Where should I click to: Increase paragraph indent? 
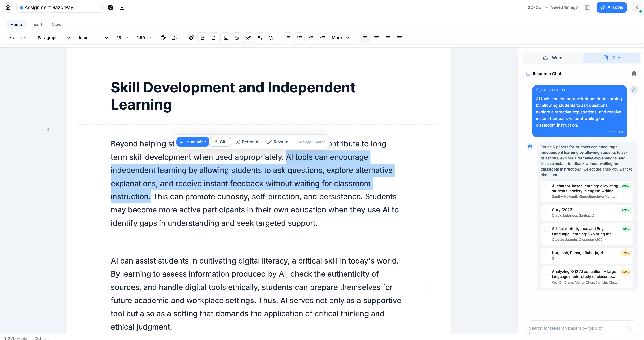coord(311,38)
